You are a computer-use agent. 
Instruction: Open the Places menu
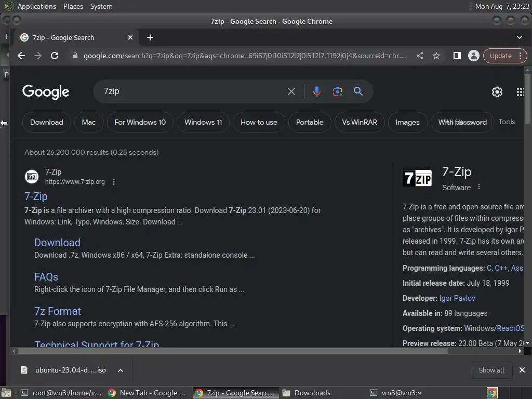pyautogui.click(x=73, y=6)
